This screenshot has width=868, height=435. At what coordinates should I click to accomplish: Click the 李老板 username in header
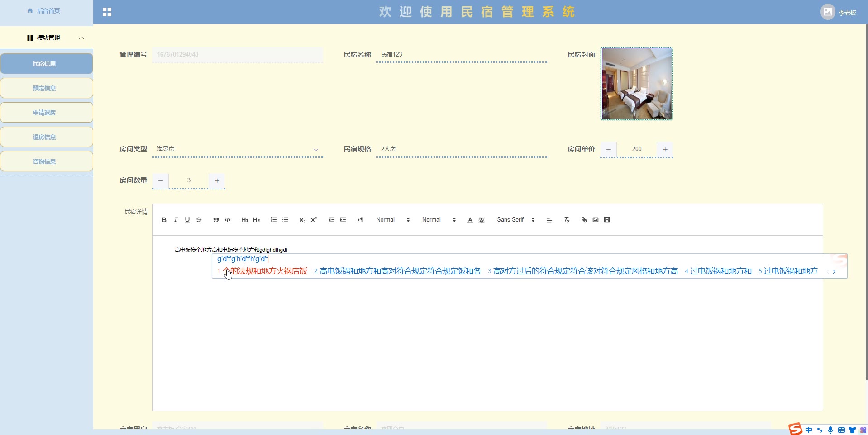(847, 13)
